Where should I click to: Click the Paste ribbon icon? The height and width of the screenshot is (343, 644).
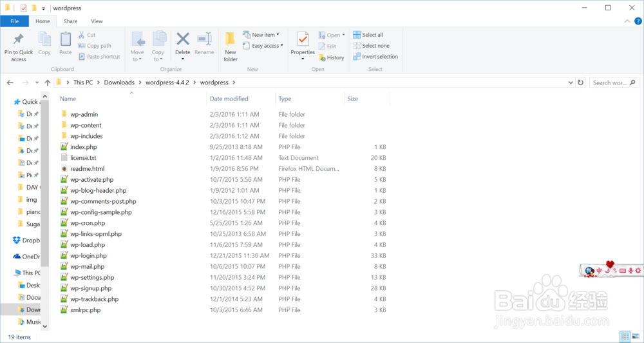point(65,39)
